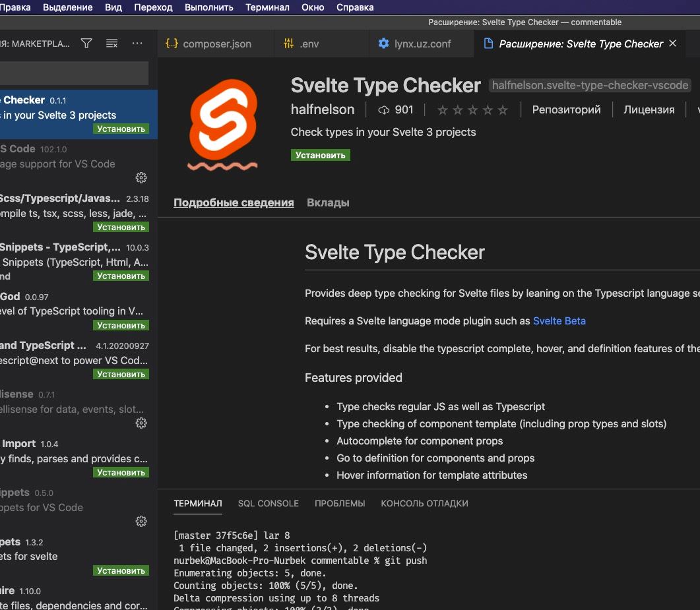Viewport: 700px width, 610px height.
Task: Clear extension search results list icon
Action: (111, 44)
